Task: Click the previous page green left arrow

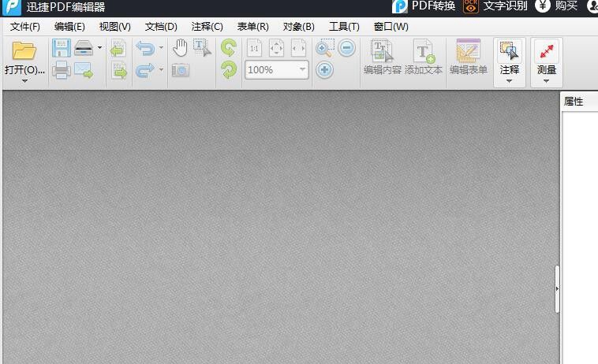Action: pos(118,48)
